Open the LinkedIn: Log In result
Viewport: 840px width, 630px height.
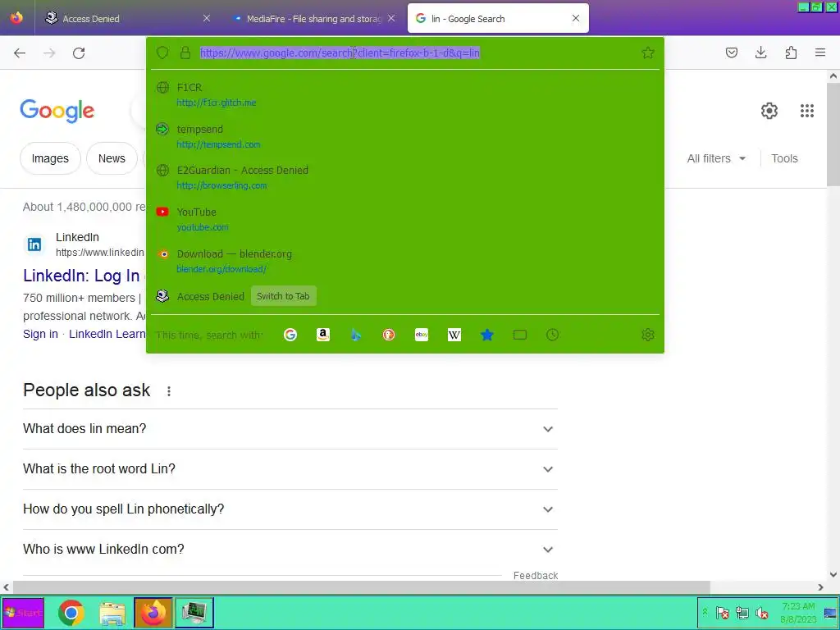point(81,276)
